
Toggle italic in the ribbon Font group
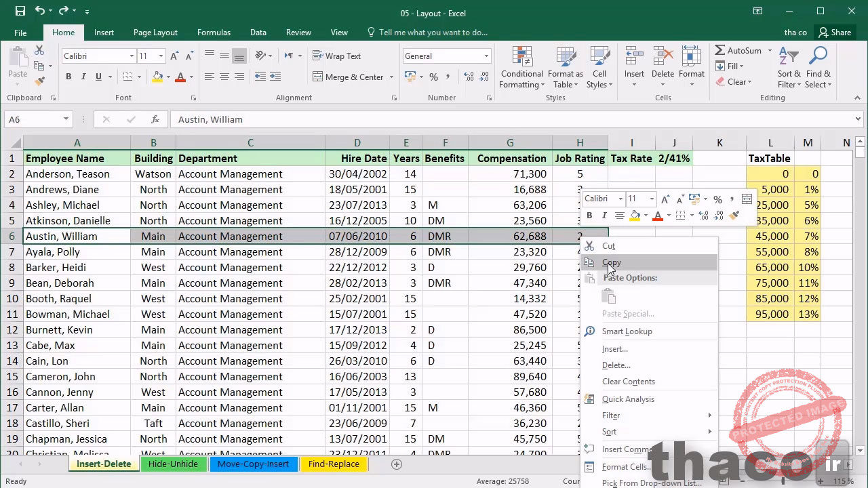[83, 77]
